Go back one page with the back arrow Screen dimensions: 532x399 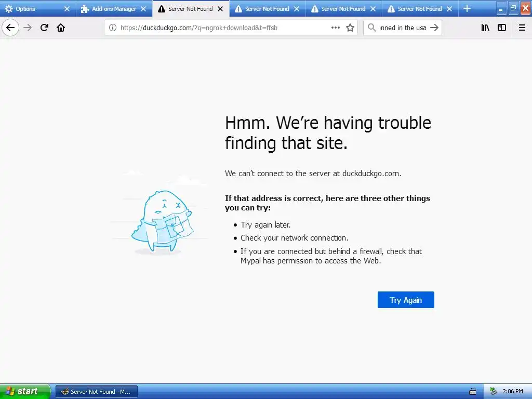click(x=10, y=28)
